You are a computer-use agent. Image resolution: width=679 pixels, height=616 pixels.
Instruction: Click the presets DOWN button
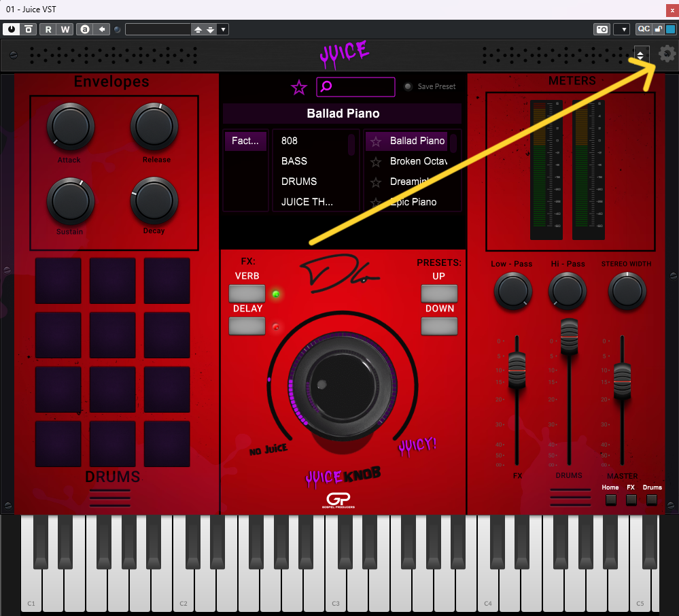click(x=439, y=326)
